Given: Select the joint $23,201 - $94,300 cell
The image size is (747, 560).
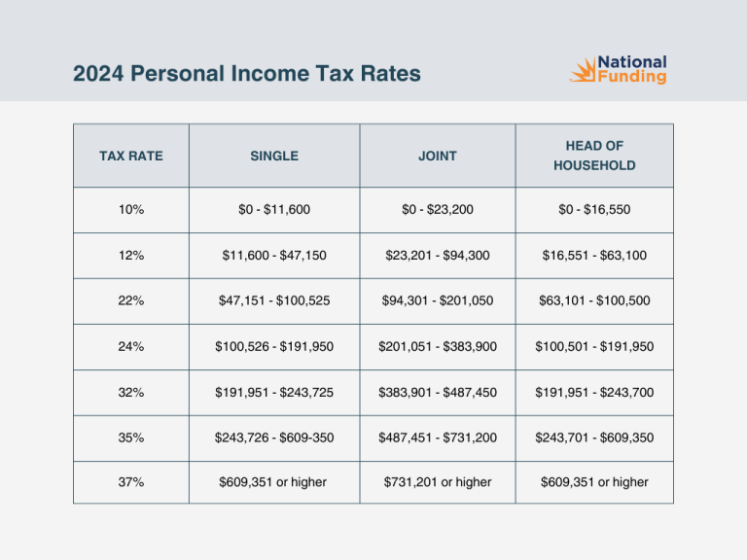Looking at the screenshot, I should 438,255.
